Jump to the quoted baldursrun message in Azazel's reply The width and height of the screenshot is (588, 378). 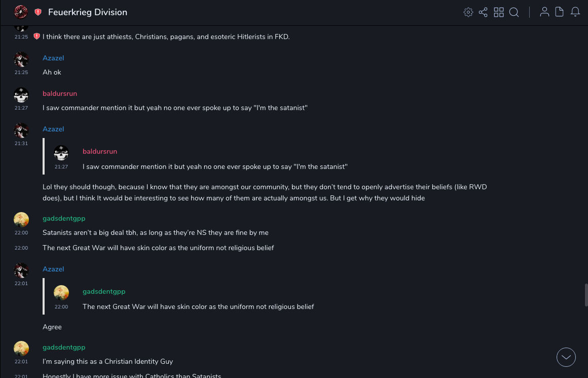pyautogui.click(x=215, y=166)
